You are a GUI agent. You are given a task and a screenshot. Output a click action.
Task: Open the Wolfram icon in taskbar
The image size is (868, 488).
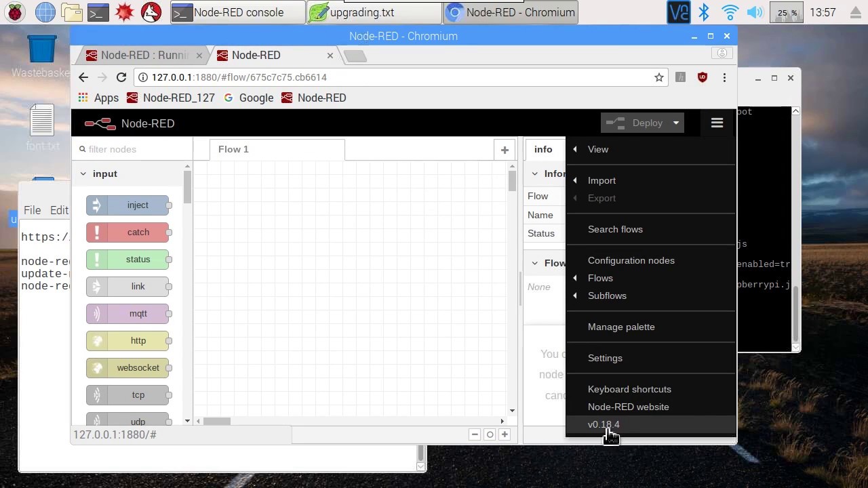pos(151,12)
